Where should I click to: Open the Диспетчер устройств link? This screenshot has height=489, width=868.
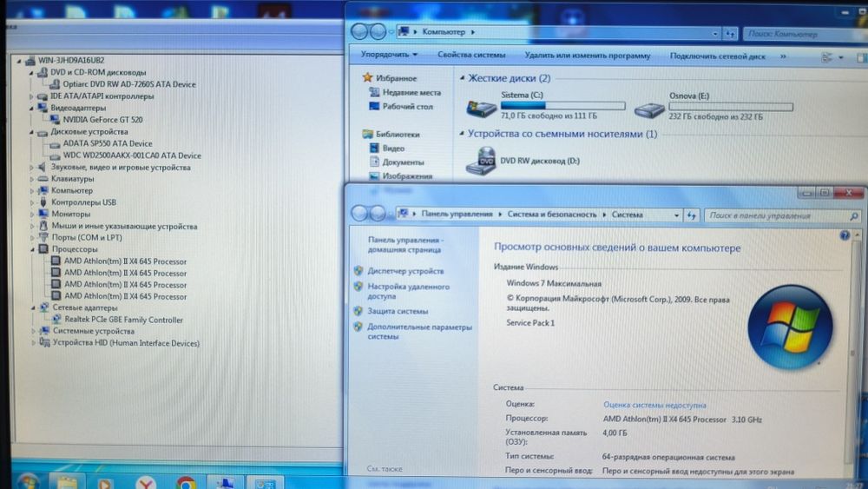pyautogui.click(x=405, y=271)
